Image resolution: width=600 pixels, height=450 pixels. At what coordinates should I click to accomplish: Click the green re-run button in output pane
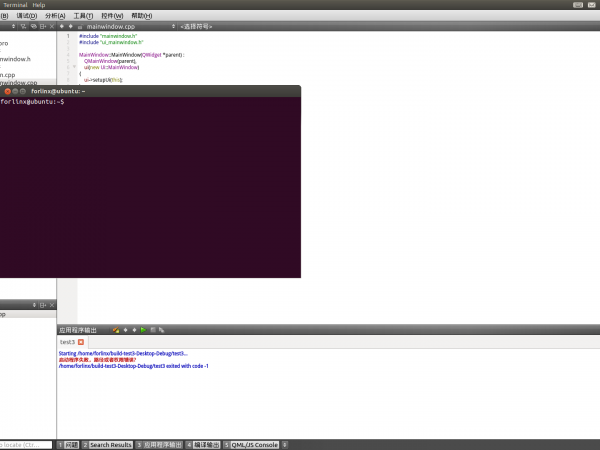(143, 329)
